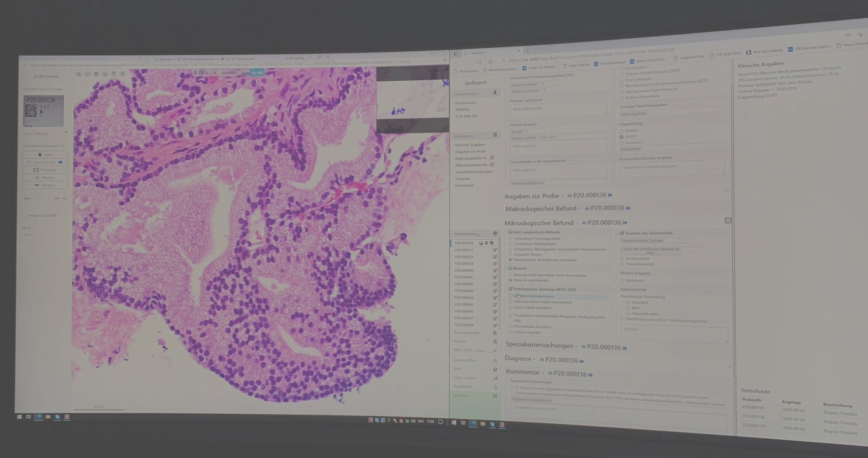Screen dimensions: 868x458
Task: Expand the Color Settings section
Action: click(66, 132)
